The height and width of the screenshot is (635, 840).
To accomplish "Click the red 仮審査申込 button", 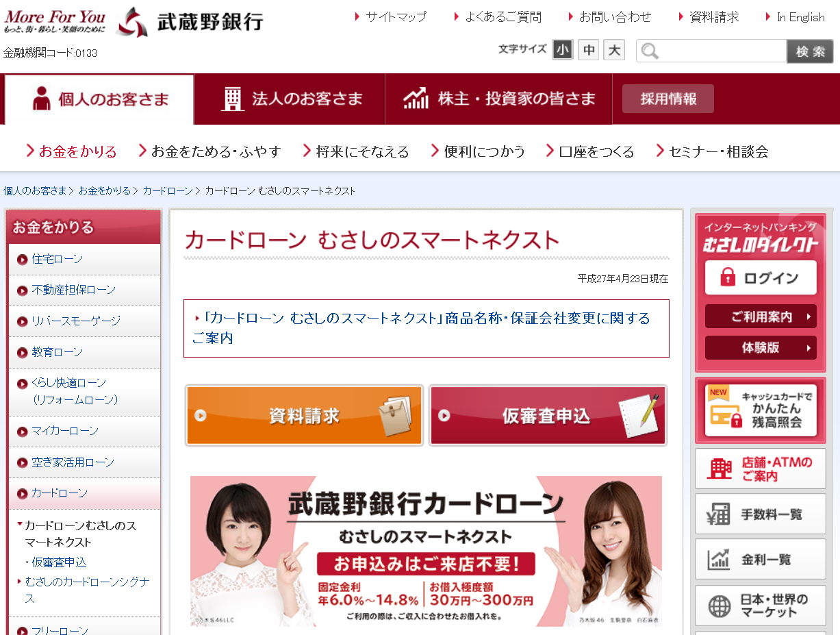I will click(548, 416).
